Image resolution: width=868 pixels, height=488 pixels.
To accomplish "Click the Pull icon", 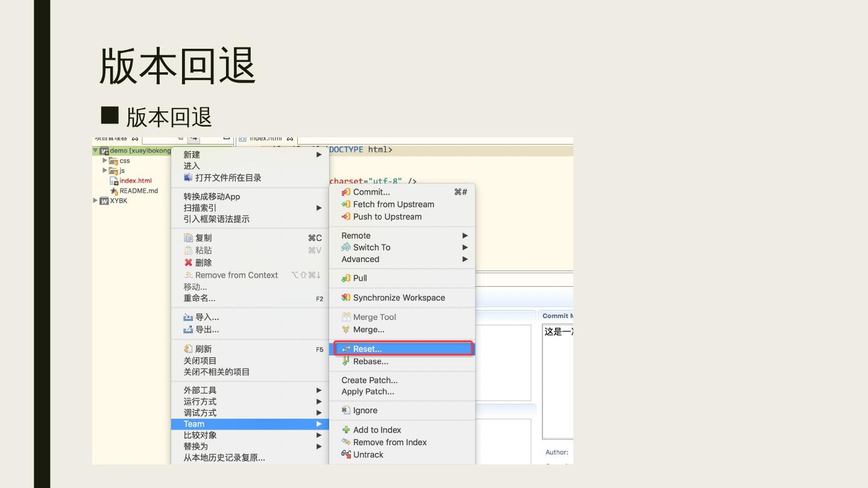I will click(x=346, y=278).
